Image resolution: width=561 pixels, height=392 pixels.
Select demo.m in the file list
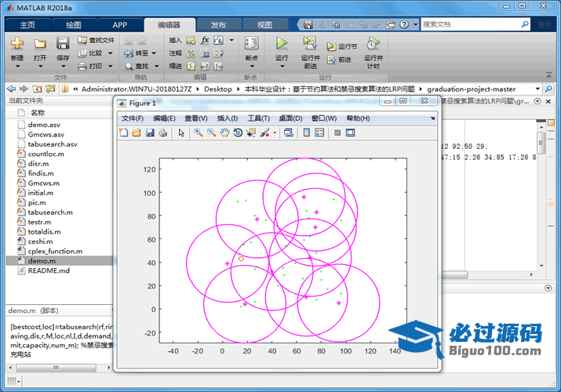[42, 261]
